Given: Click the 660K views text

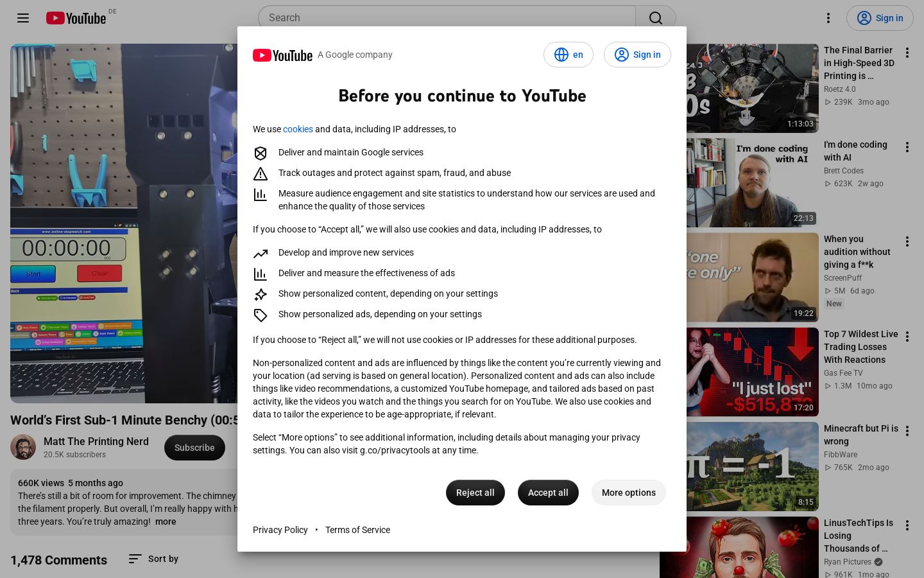Looking at the screenshot, I should click(x=41, y=483).
